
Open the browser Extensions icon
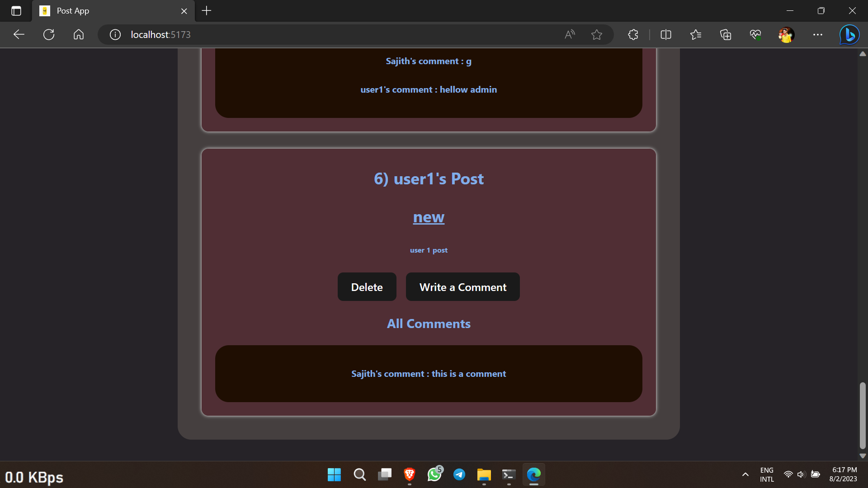[x=632, y=34]
